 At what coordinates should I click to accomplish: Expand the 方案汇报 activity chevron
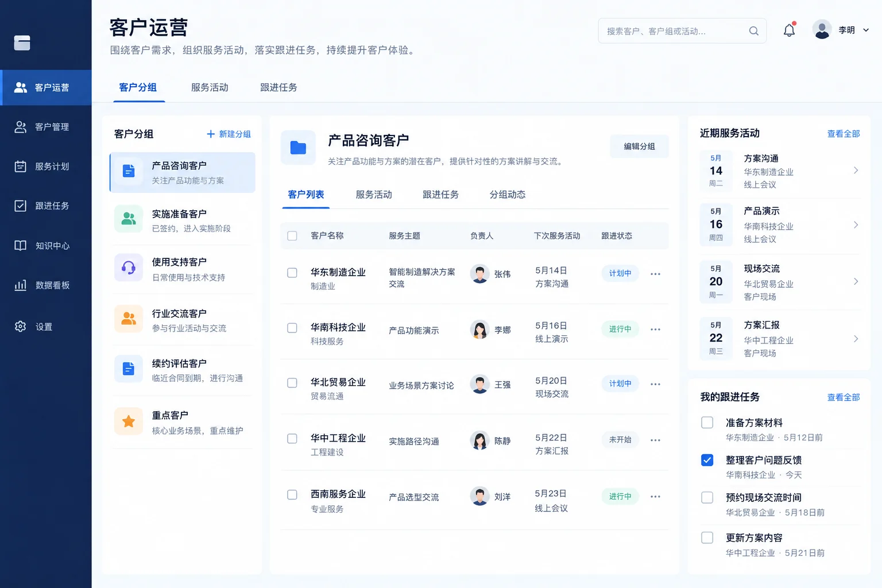[x=856, y=339]
